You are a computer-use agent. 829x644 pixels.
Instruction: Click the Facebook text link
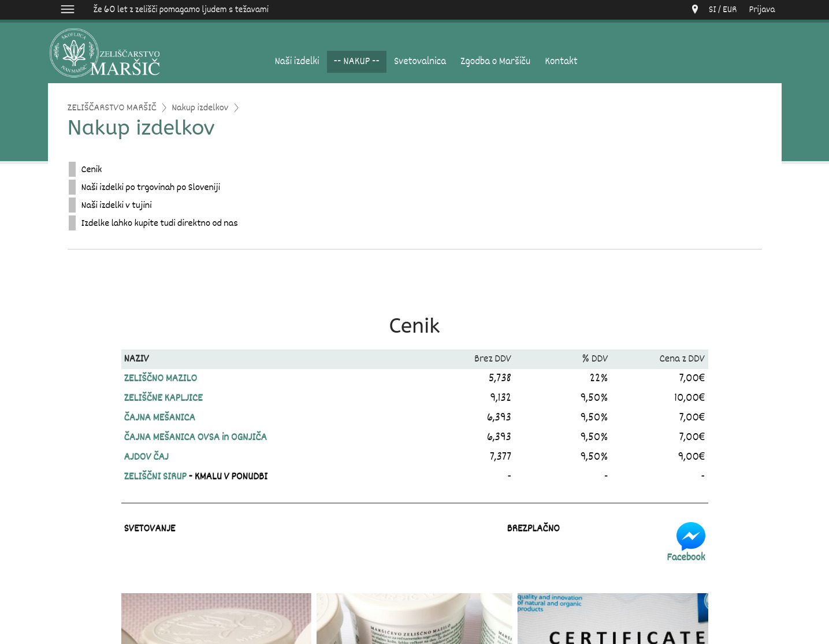(686, 557)
